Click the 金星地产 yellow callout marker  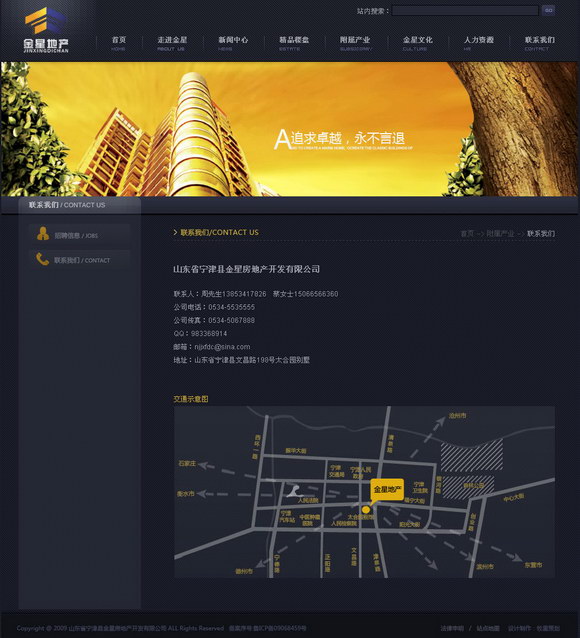(387, 490)
